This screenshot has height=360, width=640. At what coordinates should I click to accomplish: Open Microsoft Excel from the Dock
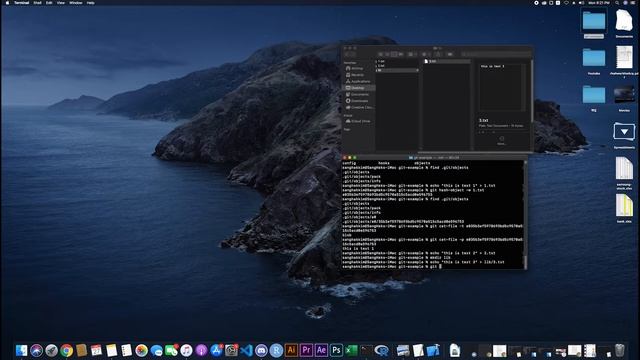[x=351, y=350]
